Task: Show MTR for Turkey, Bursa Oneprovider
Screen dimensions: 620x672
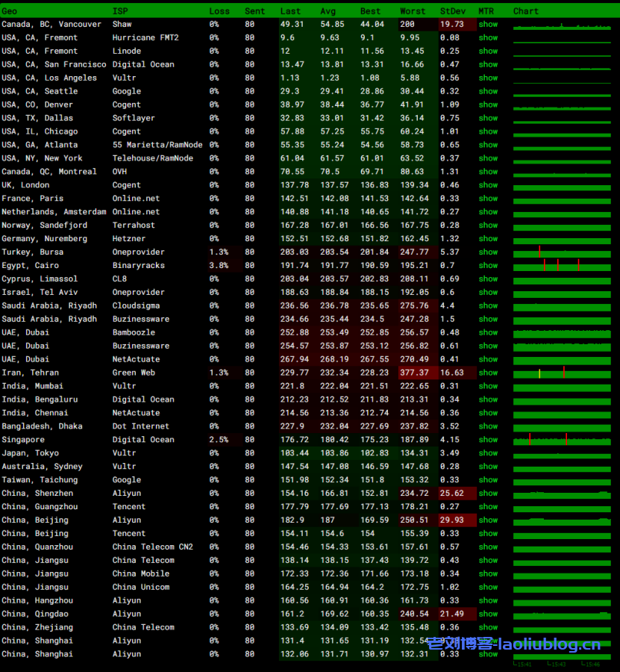Action: (488, 252)
